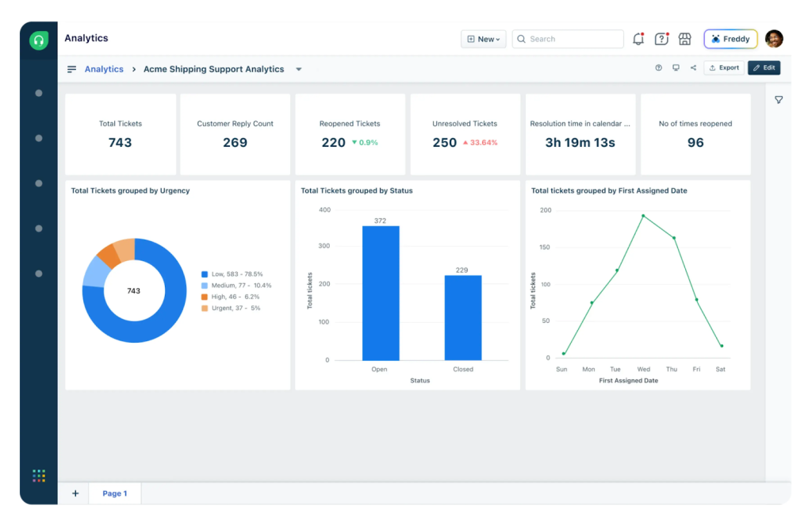Screen dimensions: 812x526
Task: Open the profile avatar menu
Action: 774,38
